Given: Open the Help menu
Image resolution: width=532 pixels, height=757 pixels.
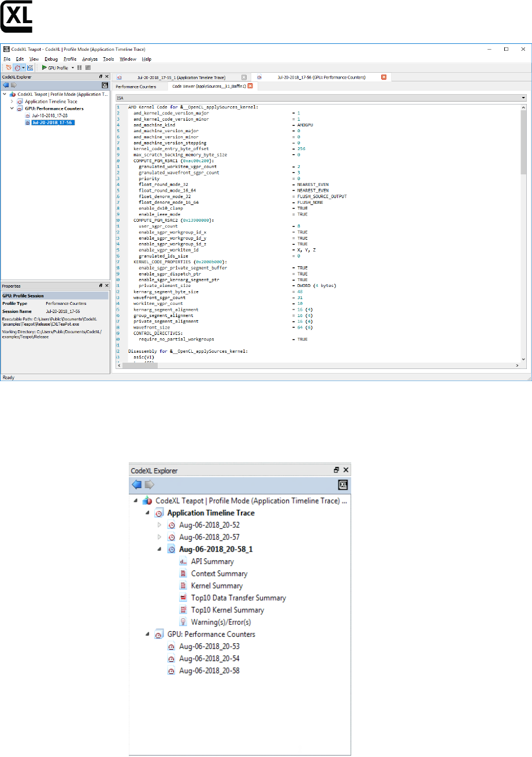Looking at the screenshot, I should point(147,59).
